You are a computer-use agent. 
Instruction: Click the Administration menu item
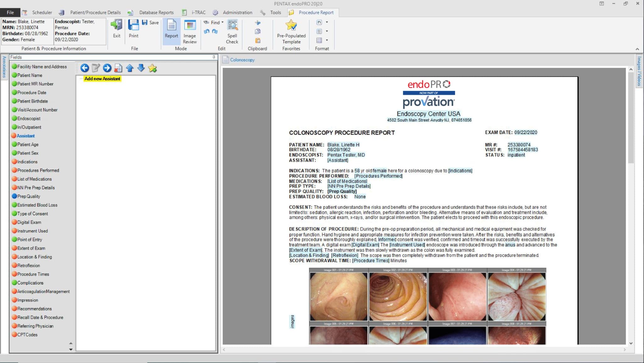[237, 12]
